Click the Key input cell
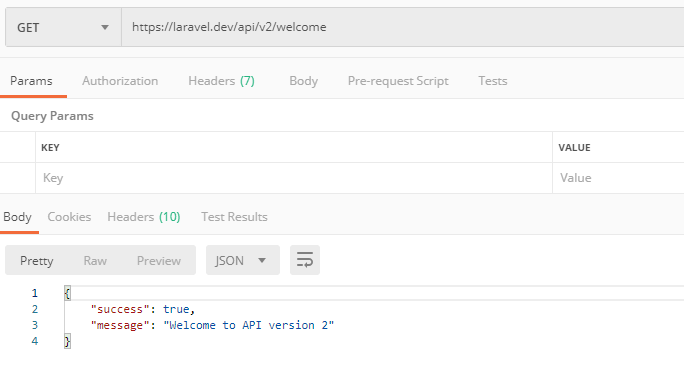The image size is (684, 367). (294, 178)
